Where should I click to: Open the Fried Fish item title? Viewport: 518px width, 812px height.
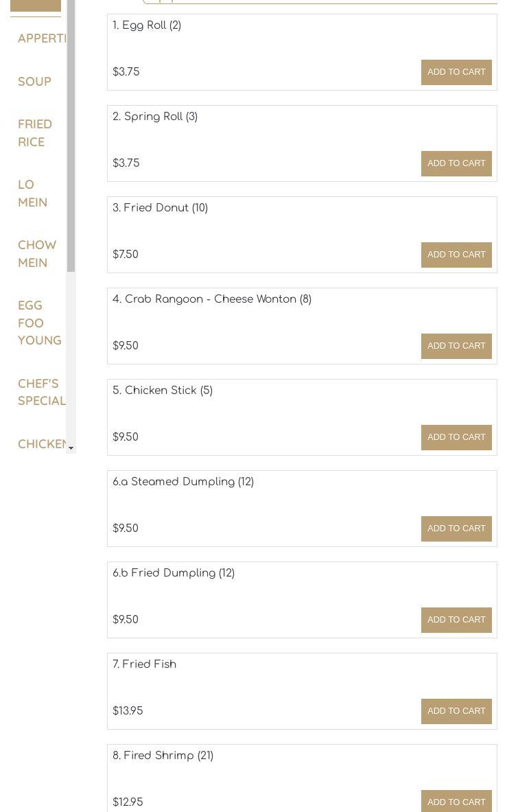coord(144,664)
